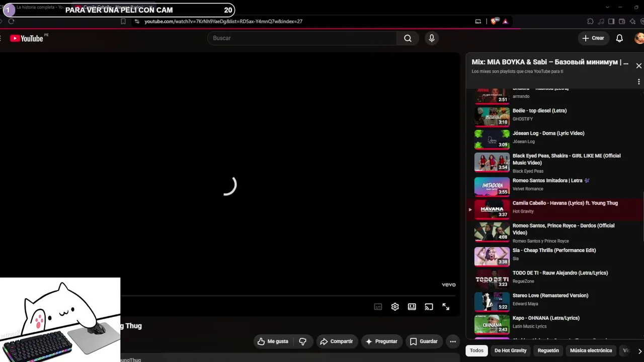Focus the Buscar search field

tap(302, 38)
